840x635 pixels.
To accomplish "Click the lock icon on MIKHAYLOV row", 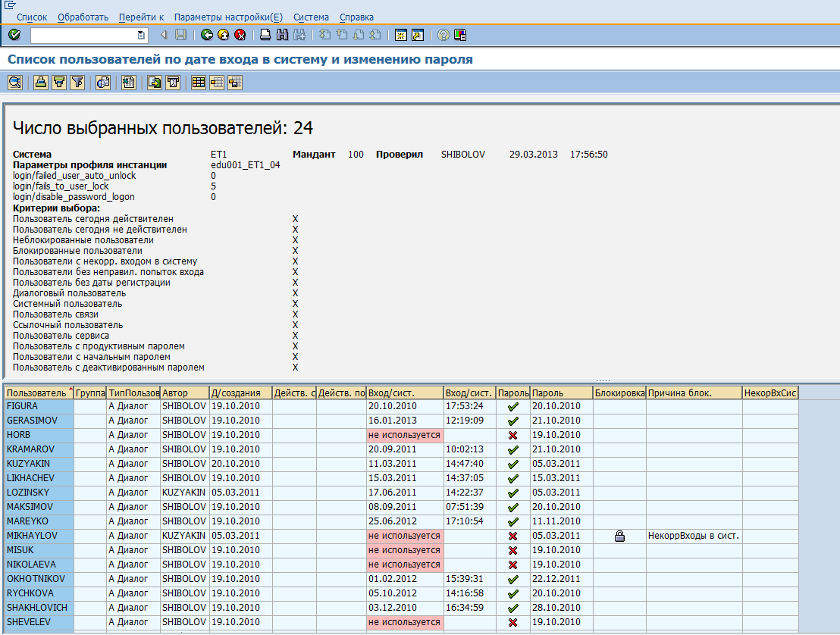I will pyautogui.click(x=620, y=536).
